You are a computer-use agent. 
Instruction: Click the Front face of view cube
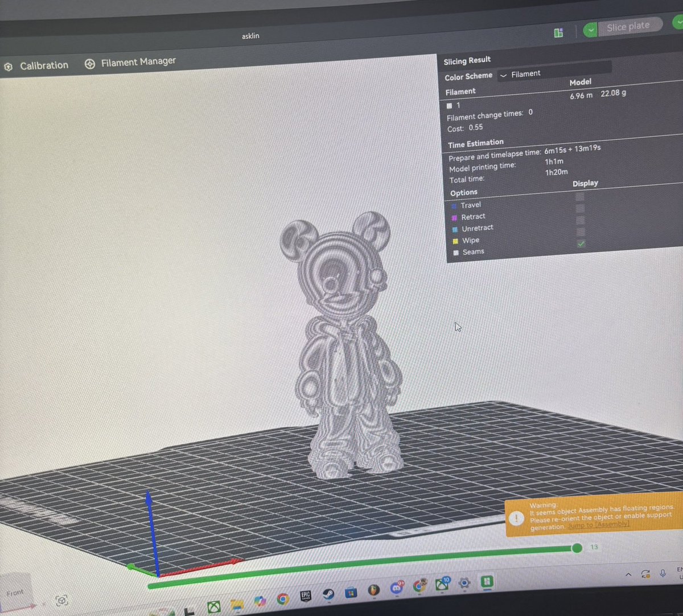15,593
